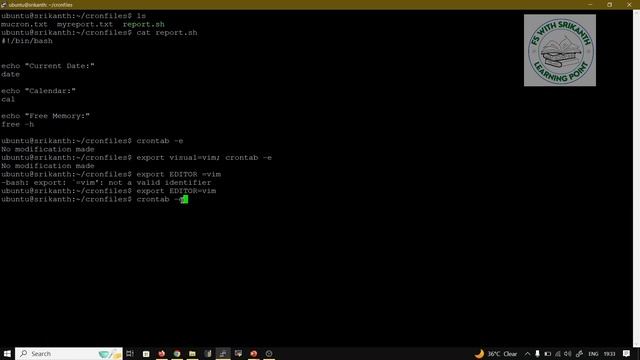Screen dimensions: 640x360
Task: Click the taskbar Search box
Action: 69,353
